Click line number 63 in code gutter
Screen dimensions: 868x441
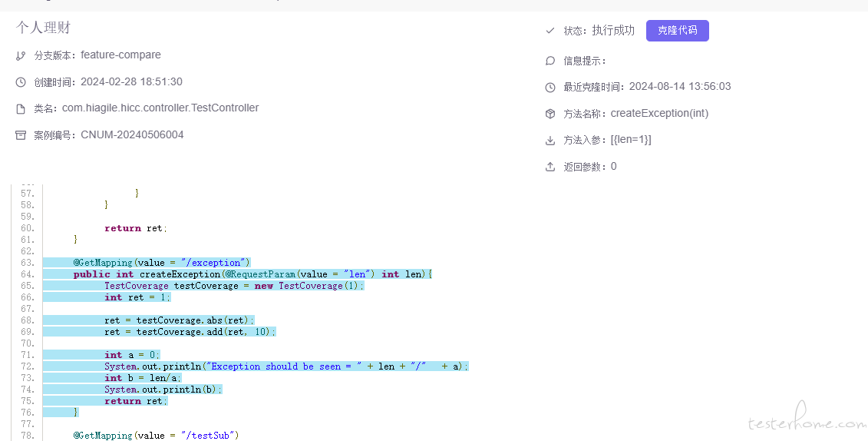28,263
